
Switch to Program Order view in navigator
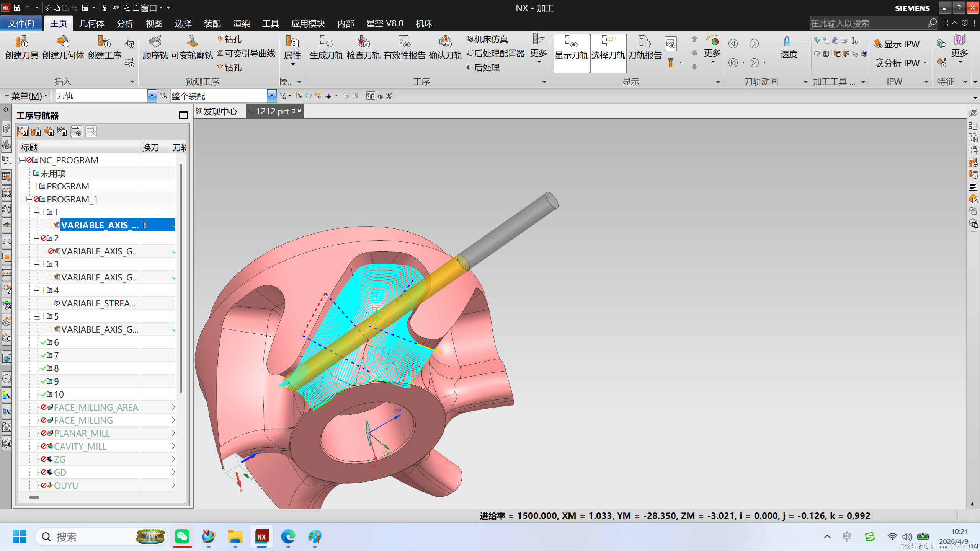coord(23,131)
